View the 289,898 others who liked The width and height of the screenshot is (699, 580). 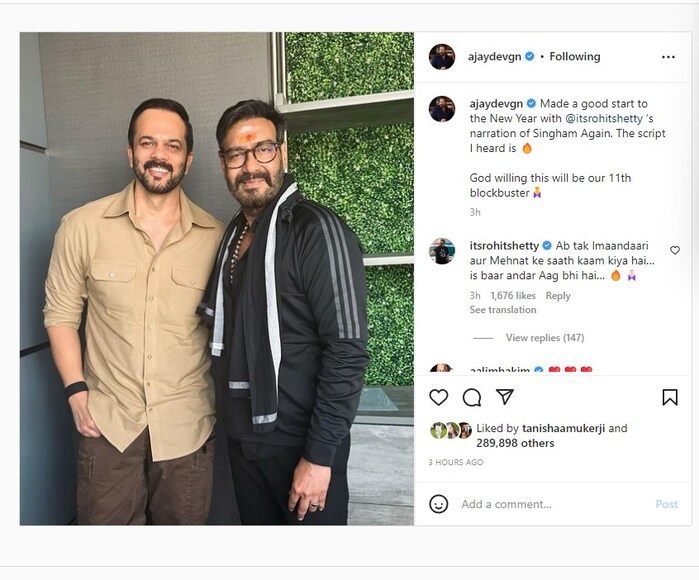tap(515, 443)
